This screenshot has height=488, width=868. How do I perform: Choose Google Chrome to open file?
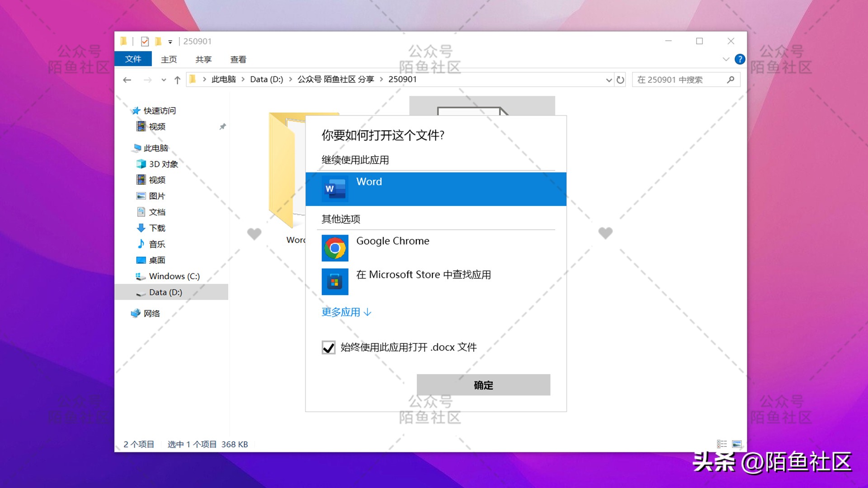pos(392,241)
